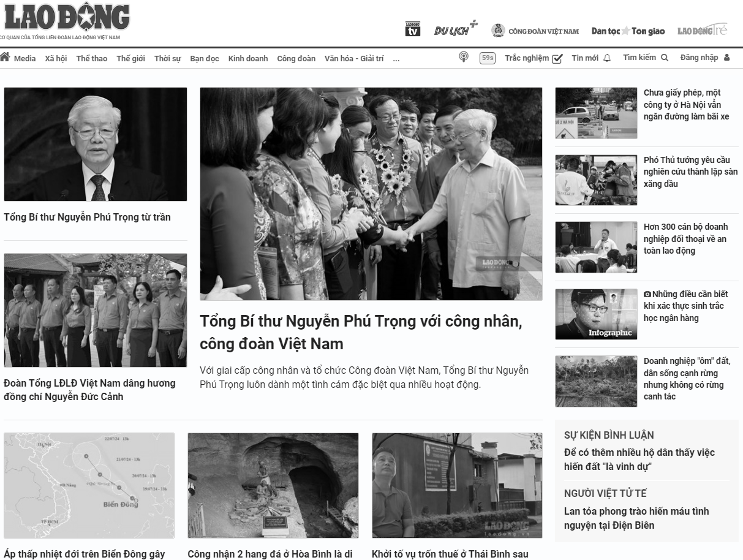Click the Lao Động TV logo icon
This screenshot has width=743, height=560.
(413, 29)
